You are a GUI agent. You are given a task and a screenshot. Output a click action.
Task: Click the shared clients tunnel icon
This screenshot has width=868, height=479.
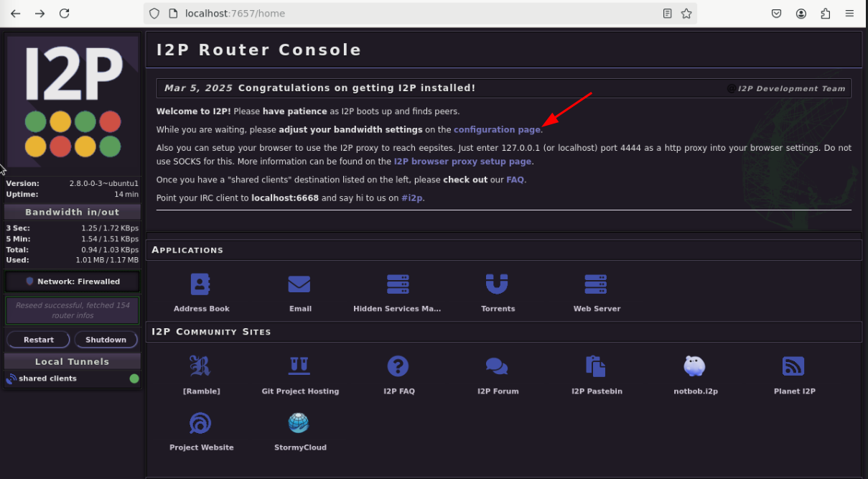11,379
